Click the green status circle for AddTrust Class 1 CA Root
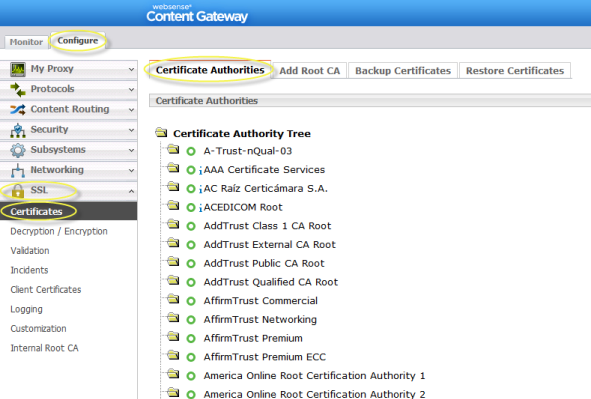Viewport: 591px width, 399px height. (191, 226)
